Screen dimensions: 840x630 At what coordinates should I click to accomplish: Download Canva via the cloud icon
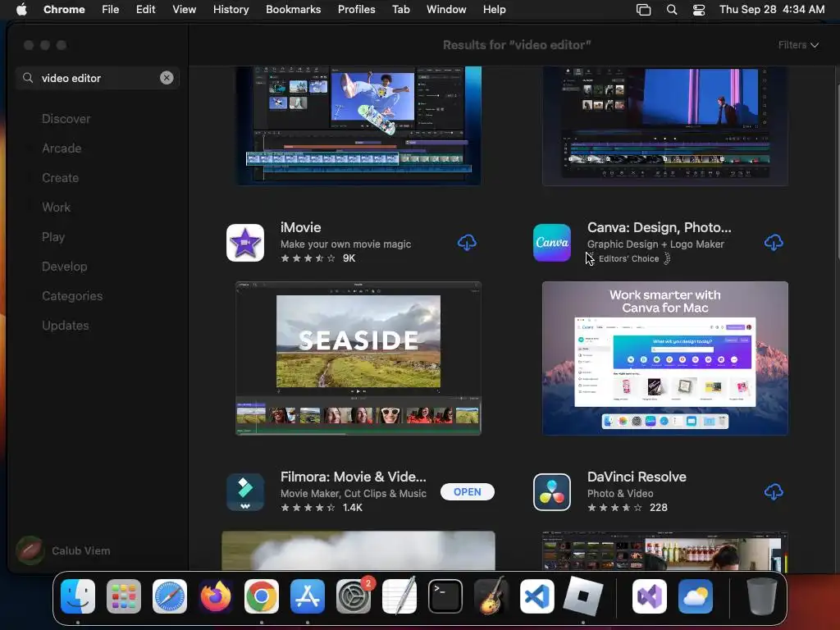(x=774, y=243)
